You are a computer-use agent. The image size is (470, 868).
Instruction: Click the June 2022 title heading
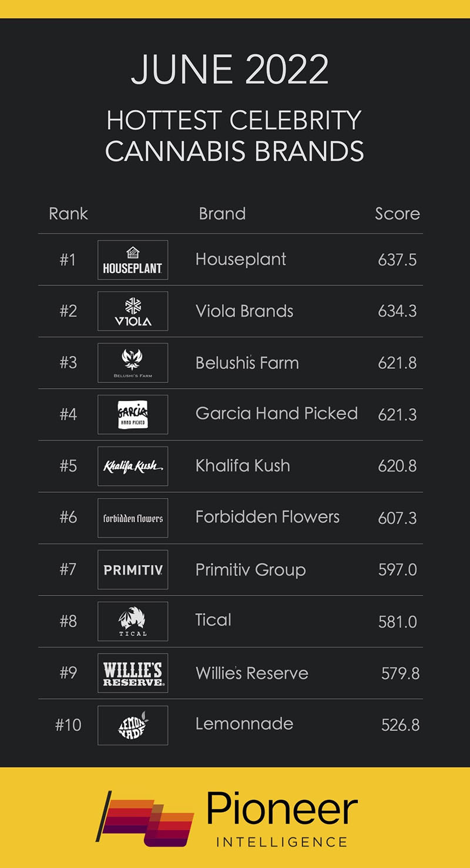pos(230,70)
